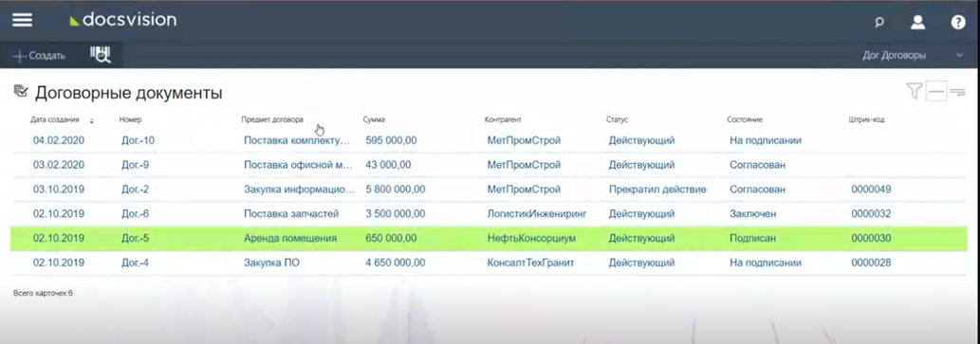This screenshot has height=344, width=980.
Task: Click Поставка офисной м… subject cell
Action: [299, 165]
